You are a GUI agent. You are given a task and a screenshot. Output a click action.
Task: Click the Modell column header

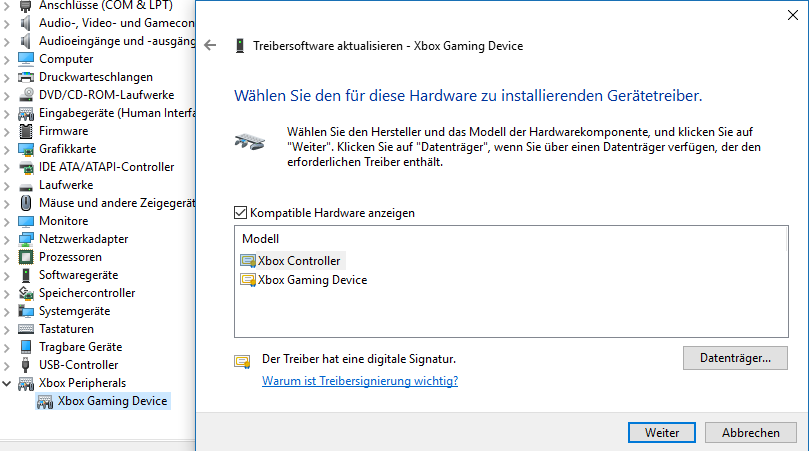click(x=261, y=239)
